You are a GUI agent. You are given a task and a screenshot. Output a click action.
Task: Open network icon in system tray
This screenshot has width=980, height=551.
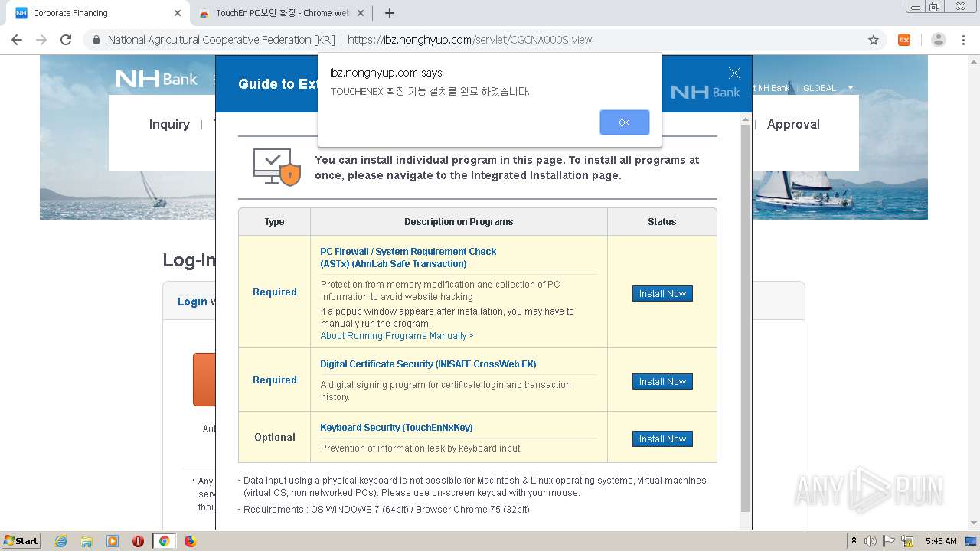point(907,541)
